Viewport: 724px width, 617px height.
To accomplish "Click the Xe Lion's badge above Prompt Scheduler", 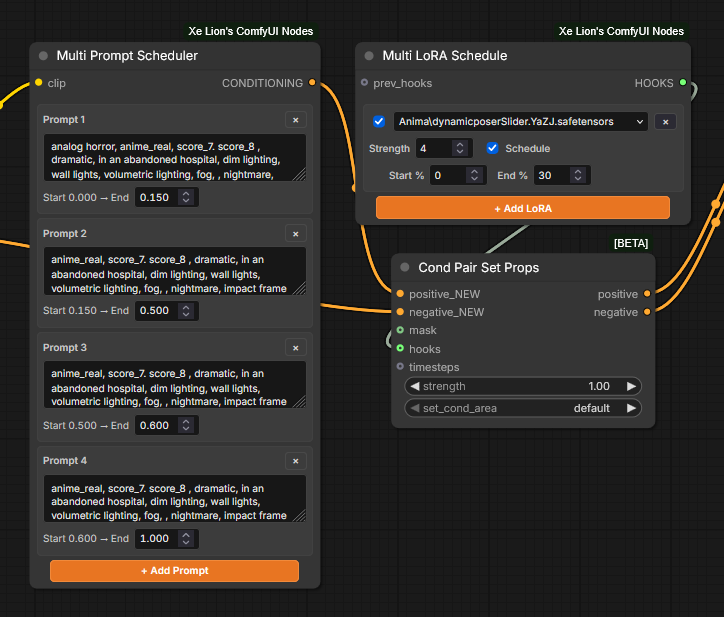I will pyautogui.click(x=251, y=31).
